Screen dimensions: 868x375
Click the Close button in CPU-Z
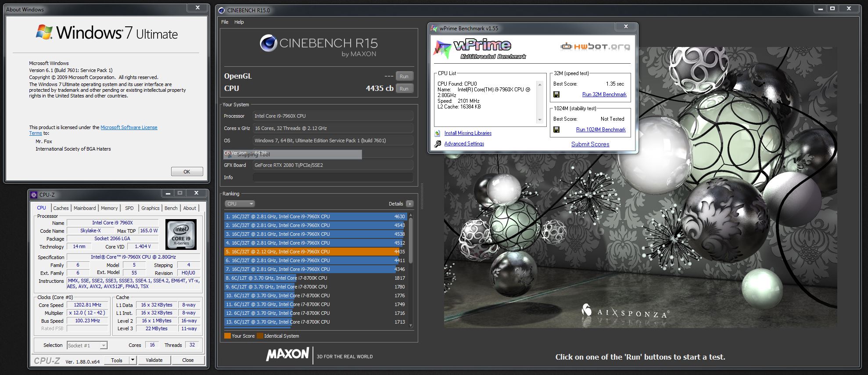(x=188, y=360)
